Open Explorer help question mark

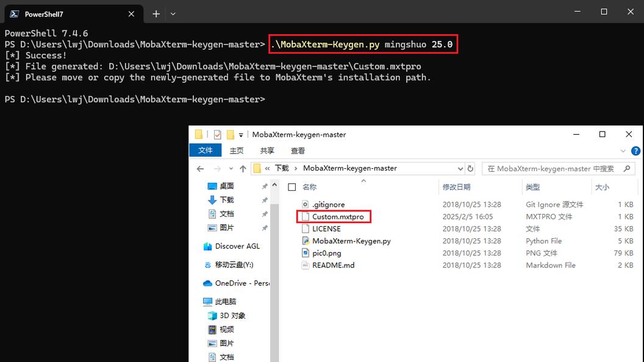tap(635, 151)
